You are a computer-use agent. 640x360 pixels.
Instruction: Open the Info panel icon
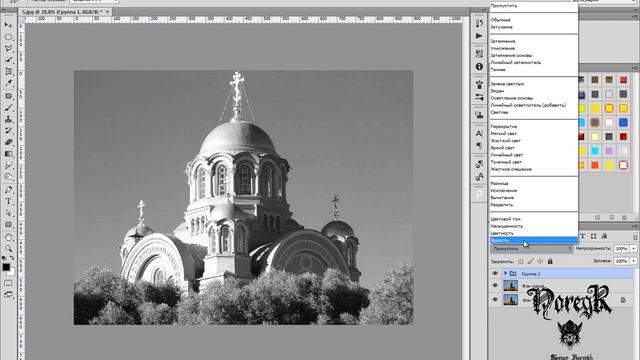coord(479,66)
